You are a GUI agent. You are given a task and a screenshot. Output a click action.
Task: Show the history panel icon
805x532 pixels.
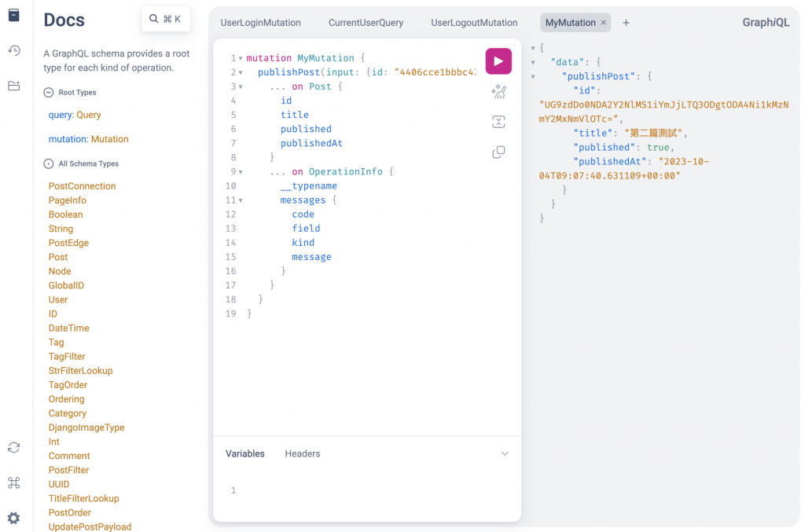pyautogui.click(x=14, y=50)
